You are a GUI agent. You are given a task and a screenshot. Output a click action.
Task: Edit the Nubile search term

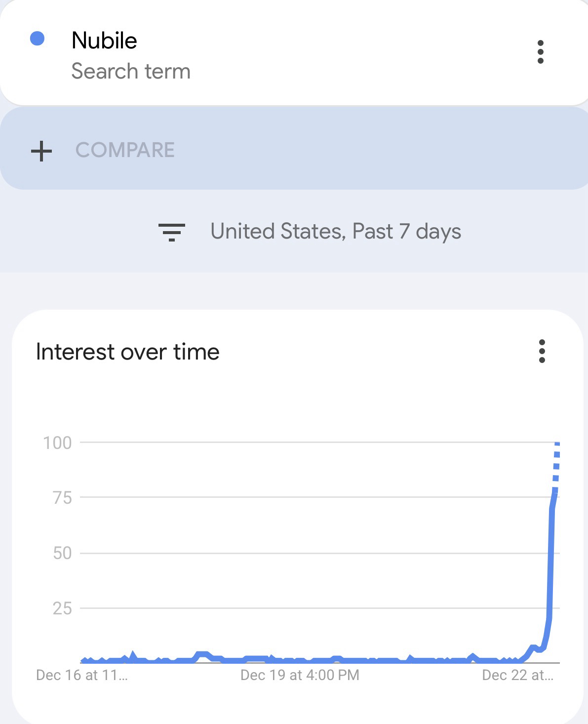point(104,40)
